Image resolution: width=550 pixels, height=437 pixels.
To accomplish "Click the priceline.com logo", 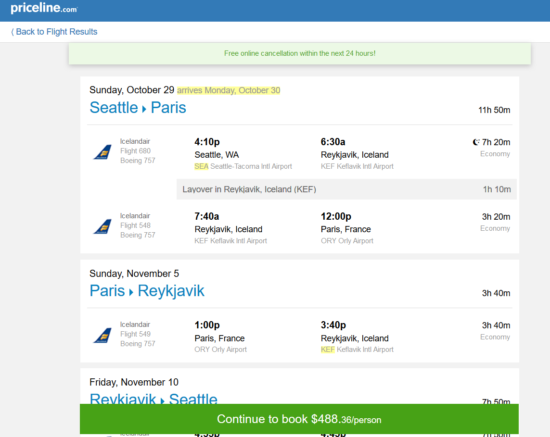I will coord(44,8).
